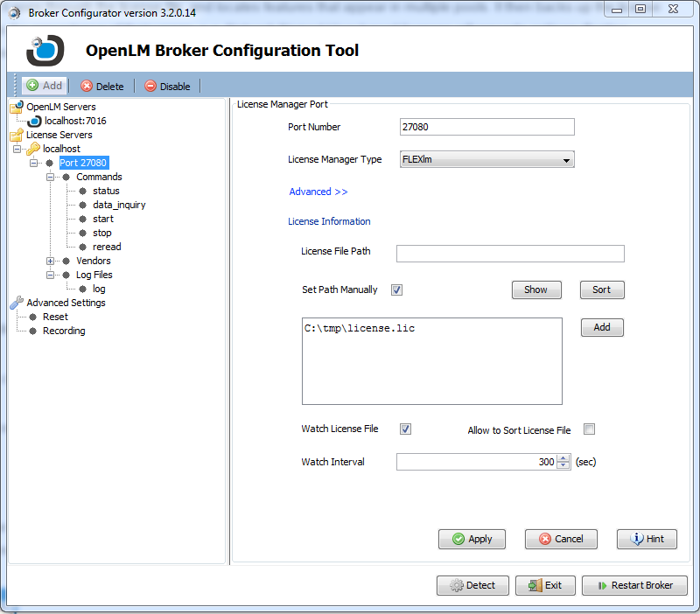Enable Allow to Sort License File
The image size is (700, 614).
[x=589, y=429]
